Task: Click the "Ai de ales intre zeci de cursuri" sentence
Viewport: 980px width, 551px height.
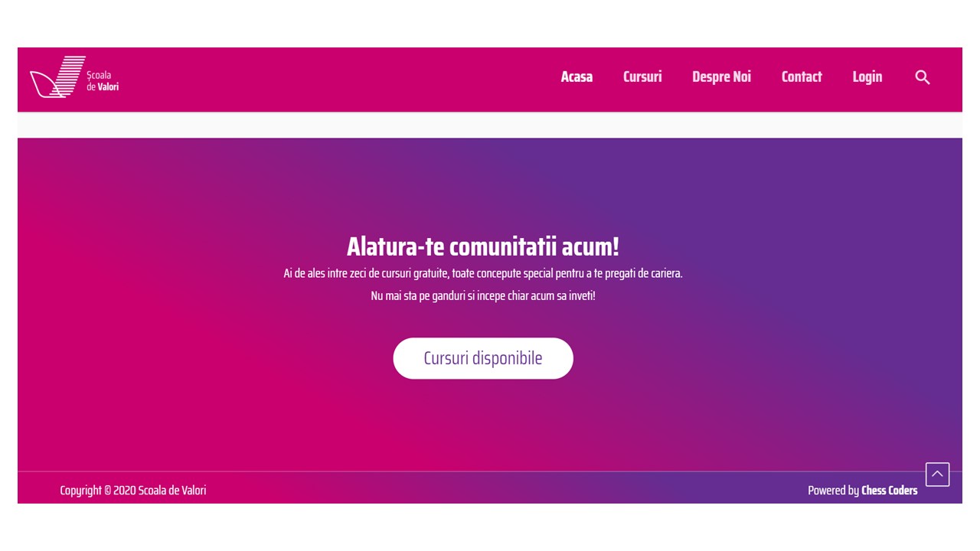Action: tap(483, 273)
